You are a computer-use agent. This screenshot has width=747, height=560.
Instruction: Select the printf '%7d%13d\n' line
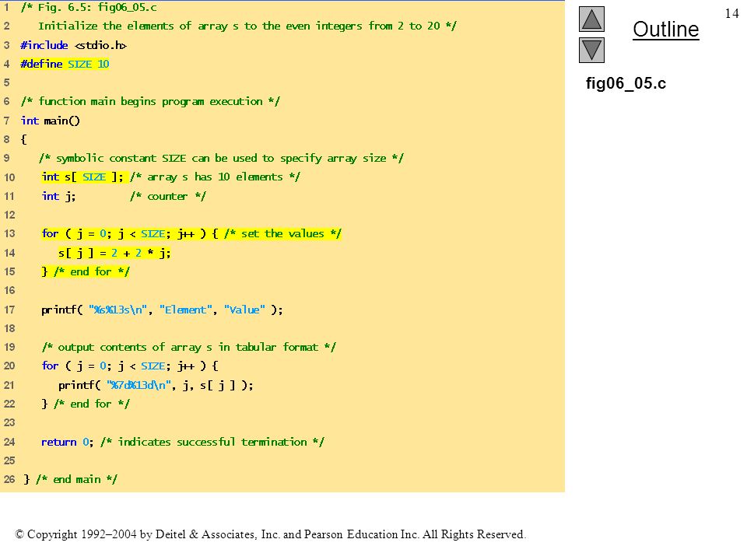156,385
